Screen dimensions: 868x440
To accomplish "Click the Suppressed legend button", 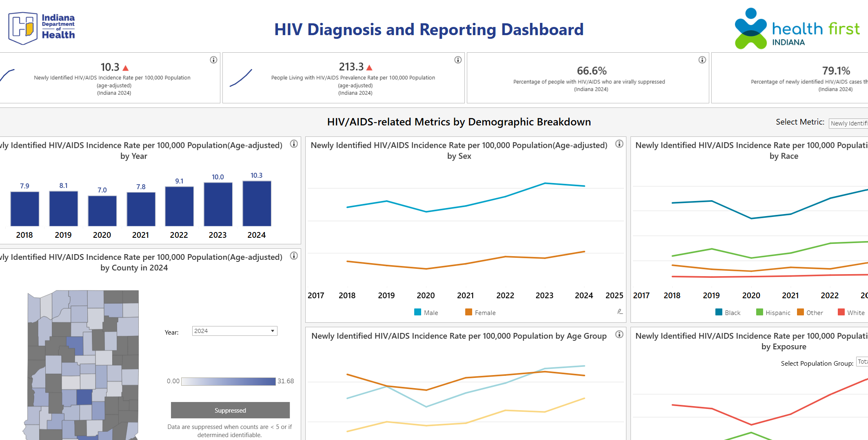I will tap(230, 410).
